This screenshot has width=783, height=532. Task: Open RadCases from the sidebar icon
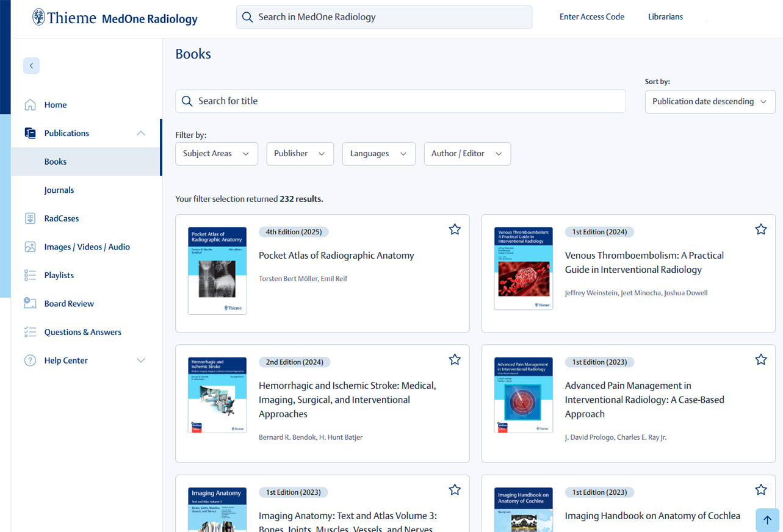pyautogui.click(x=30, y=218)
